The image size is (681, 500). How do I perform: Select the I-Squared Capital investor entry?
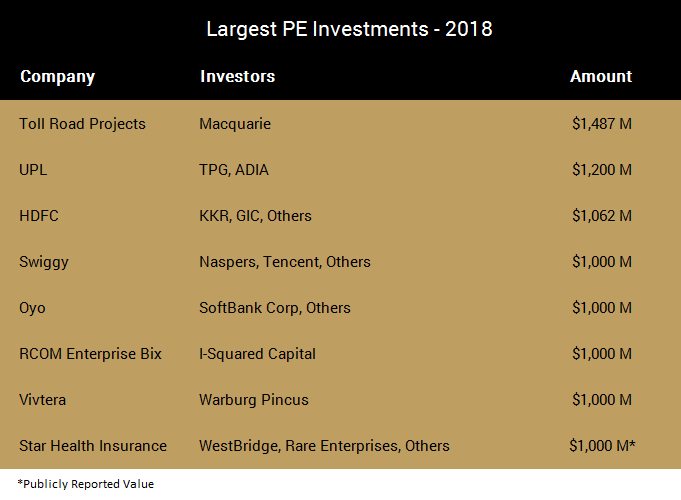coord(258,354)
